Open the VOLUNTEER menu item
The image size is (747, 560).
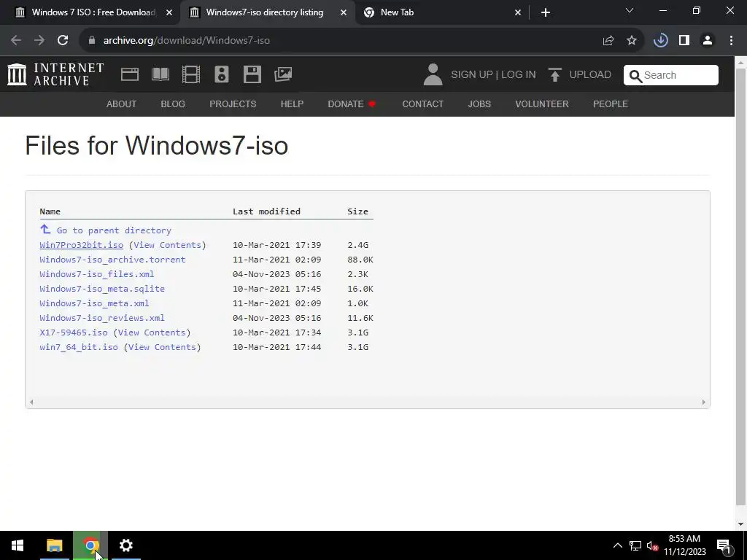click(542, 104)
